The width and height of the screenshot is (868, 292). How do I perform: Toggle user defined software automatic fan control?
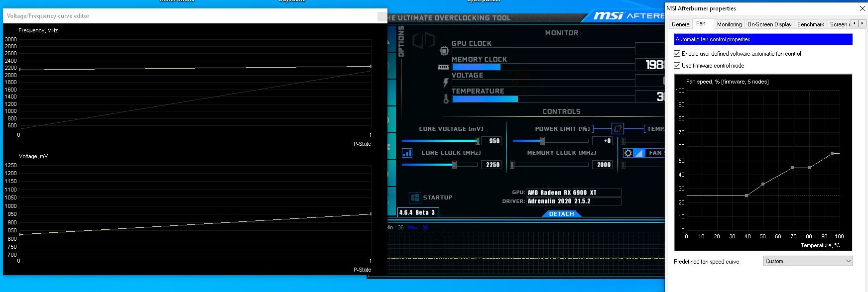click(677, 54)
